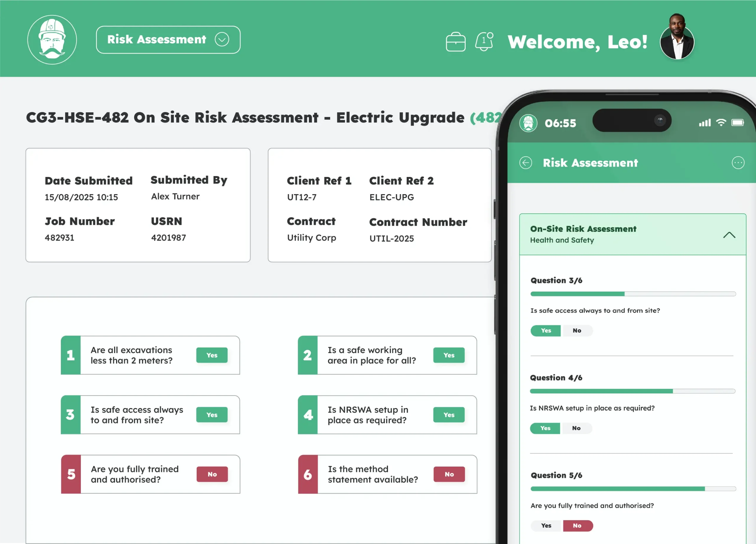756x544 pixels.
Task: Tap the mascot logo in phone status bar
Action: pyautogui.click(x=528, y=123)
